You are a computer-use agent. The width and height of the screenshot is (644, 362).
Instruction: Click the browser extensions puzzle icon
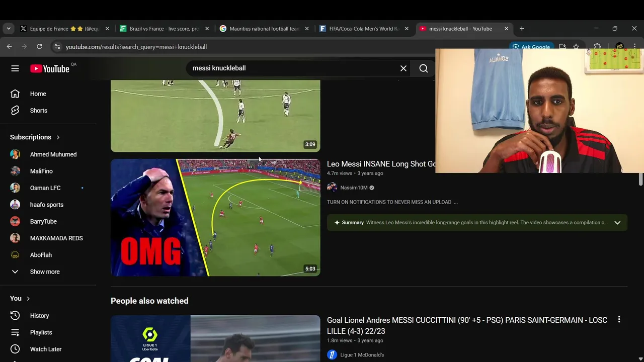point(597,47)
